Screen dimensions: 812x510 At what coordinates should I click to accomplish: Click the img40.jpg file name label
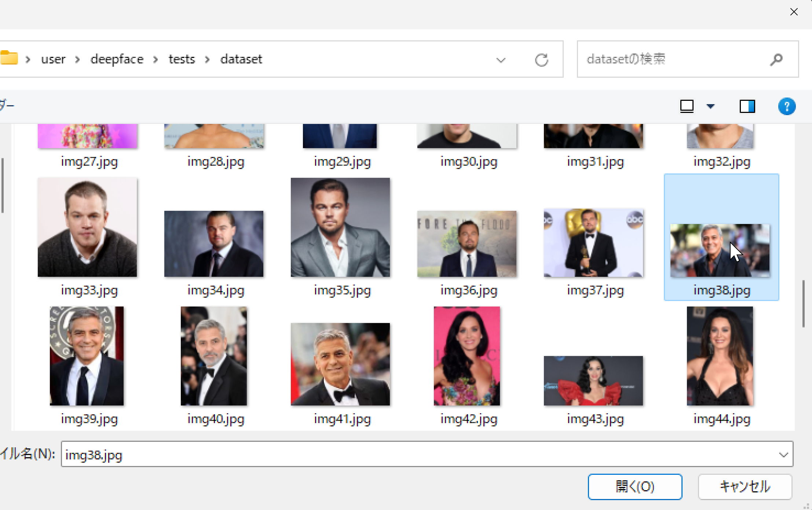point(216,419)
